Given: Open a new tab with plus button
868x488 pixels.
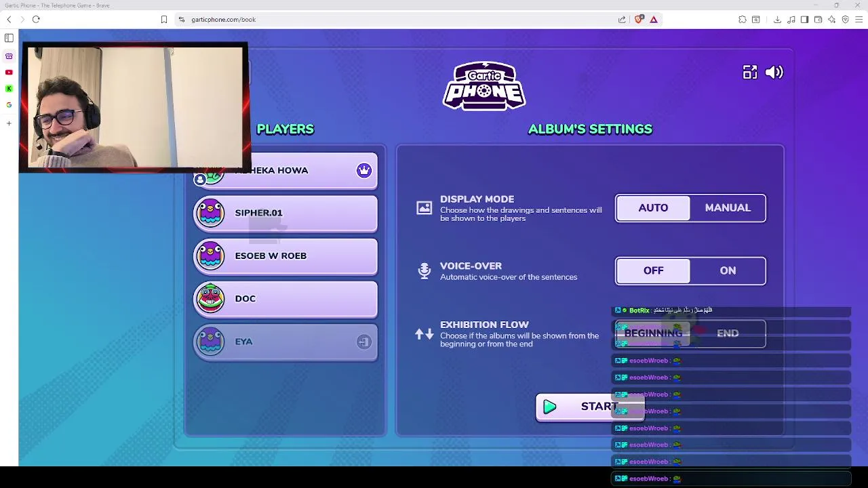Looking at the screenshot, I should [9, 123].
